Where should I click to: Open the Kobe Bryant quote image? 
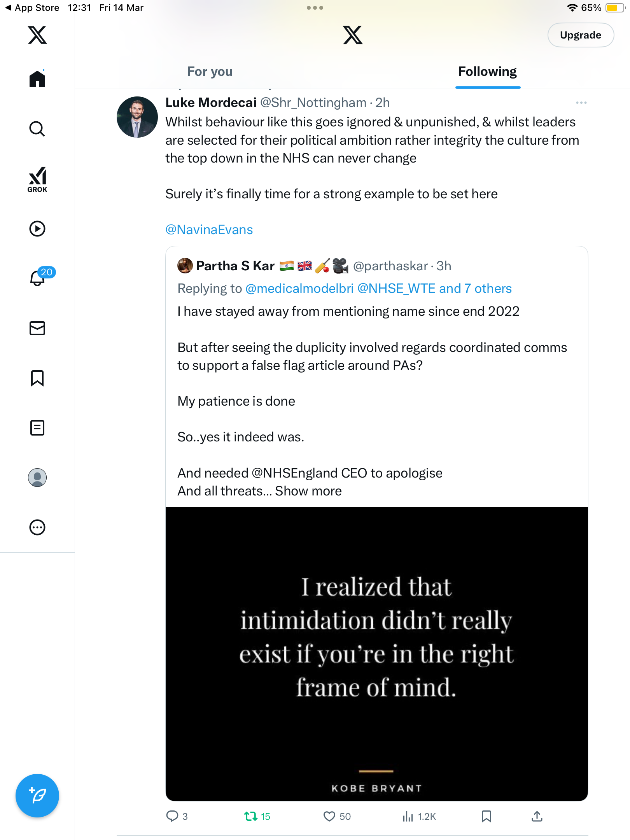[377, 654]
